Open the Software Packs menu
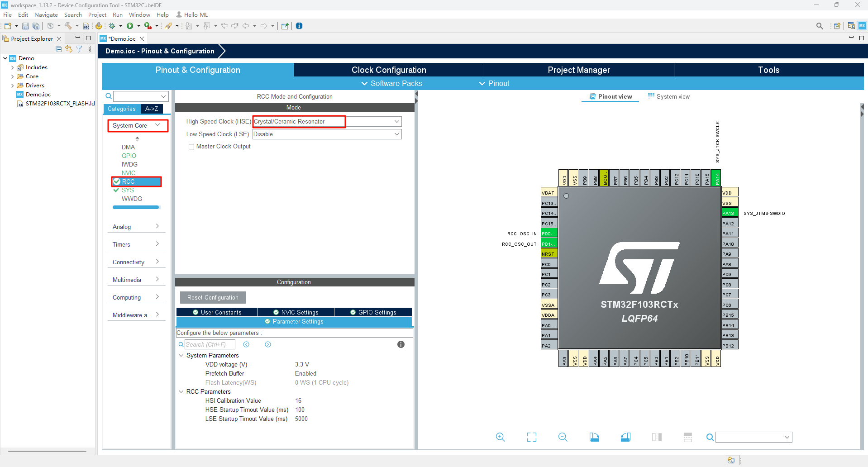The height and width of the screenshot is (467, 868). (391, 83)
